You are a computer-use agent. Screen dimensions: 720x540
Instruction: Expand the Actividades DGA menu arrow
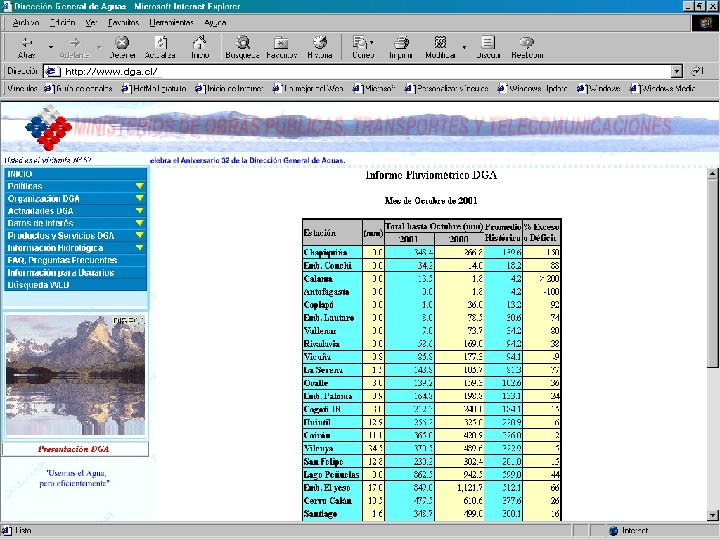(x=140, y=211)
